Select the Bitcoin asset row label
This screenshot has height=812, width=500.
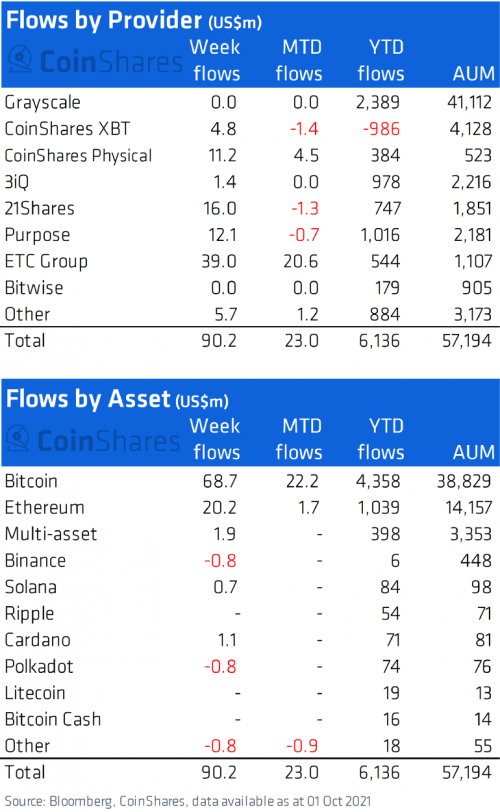click(31, 481)
